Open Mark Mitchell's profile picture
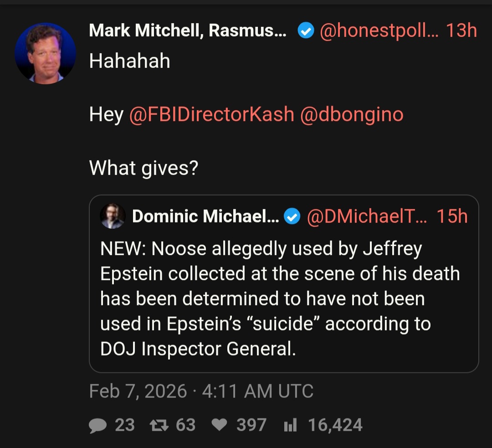492x448 pixels. pyautogui.click(x=45, y=53)
